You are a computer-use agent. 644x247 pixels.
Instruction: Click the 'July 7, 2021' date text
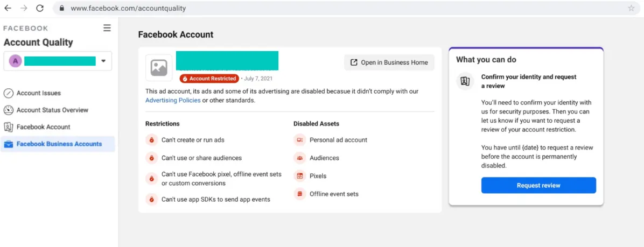tap(258, 79)
